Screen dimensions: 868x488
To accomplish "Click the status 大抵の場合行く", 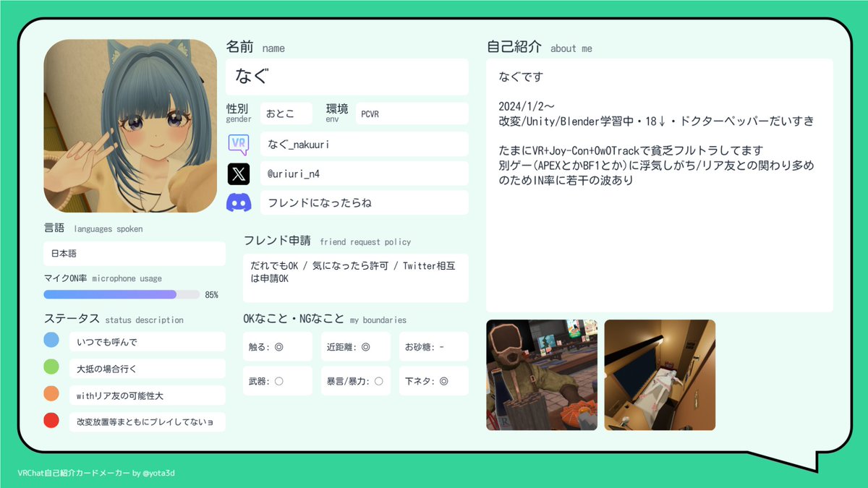I will coord(148,369).
